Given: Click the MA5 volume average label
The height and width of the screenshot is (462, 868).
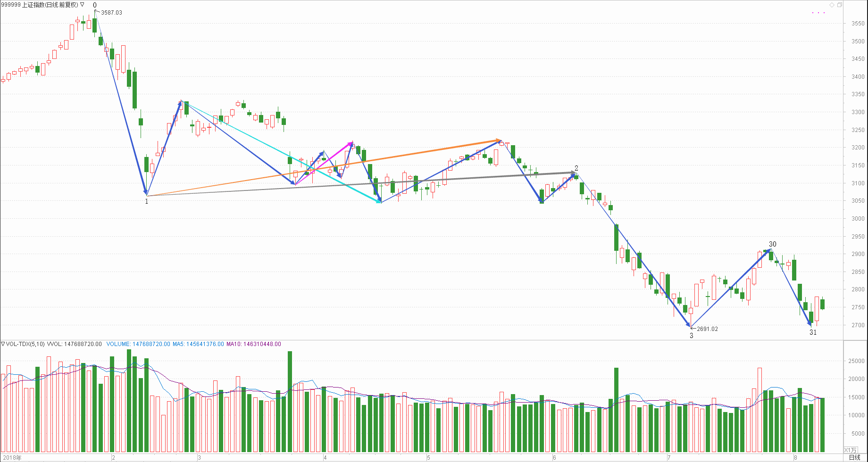Looking at the screenshot, I should pyautogui.click(x=198, y=344).
